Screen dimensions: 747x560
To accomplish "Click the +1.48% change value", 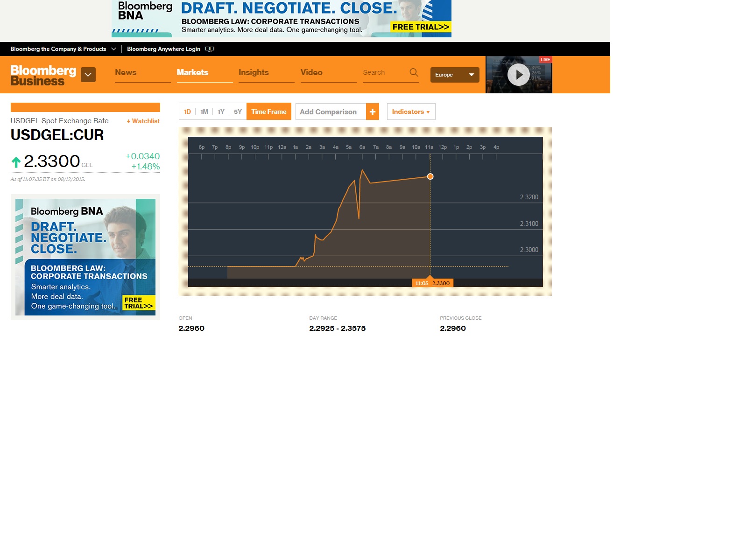I will [x=146, y=167].
